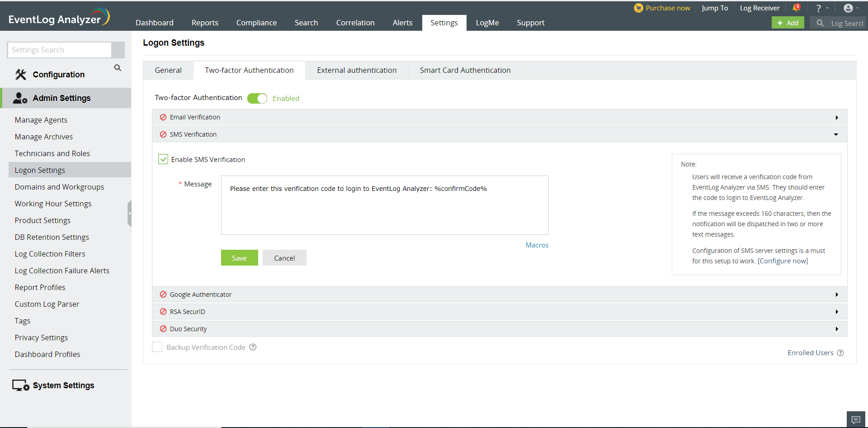Click Purchase now link
The image size is (868, 428).
click(668, 8)
